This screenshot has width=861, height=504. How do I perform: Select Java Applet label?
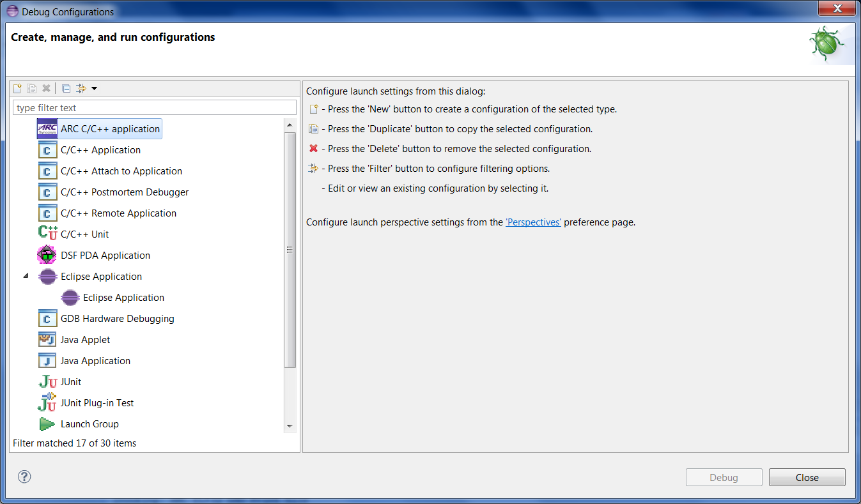coord(85,339)
